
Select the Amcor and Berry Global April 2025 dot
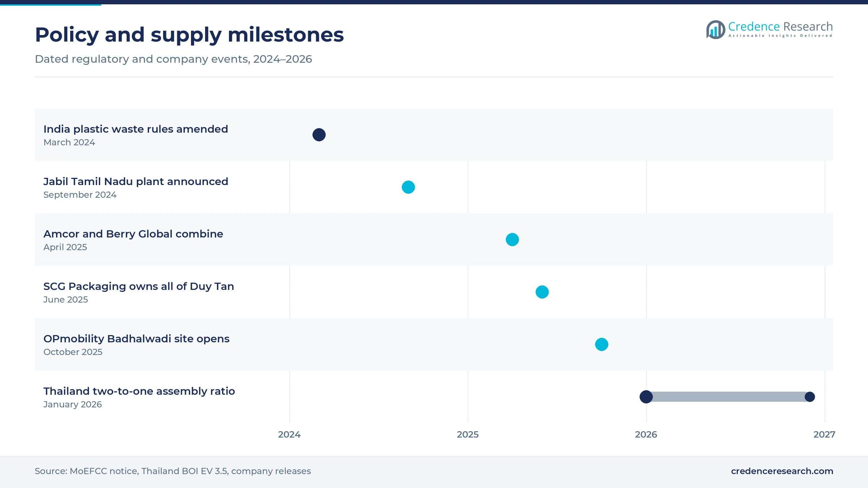(512, 240)
